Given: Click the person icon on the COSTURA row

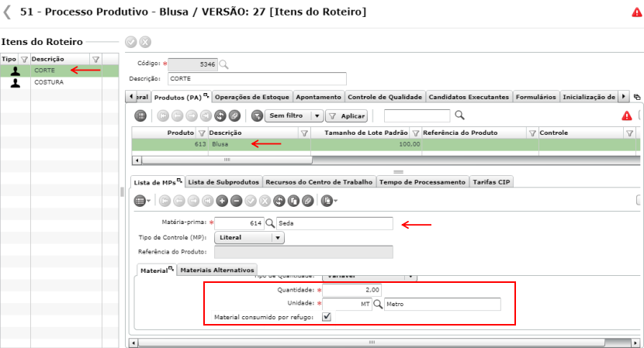Looking at the screenshot, I should pos(16,82).
